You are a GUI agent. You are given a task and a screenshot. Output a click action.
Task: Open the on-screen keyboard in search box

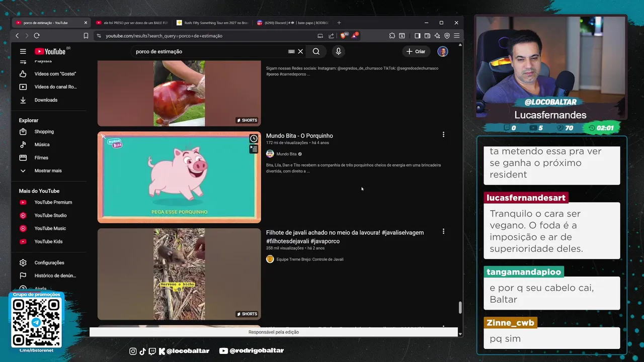click(x=291, y=51)
